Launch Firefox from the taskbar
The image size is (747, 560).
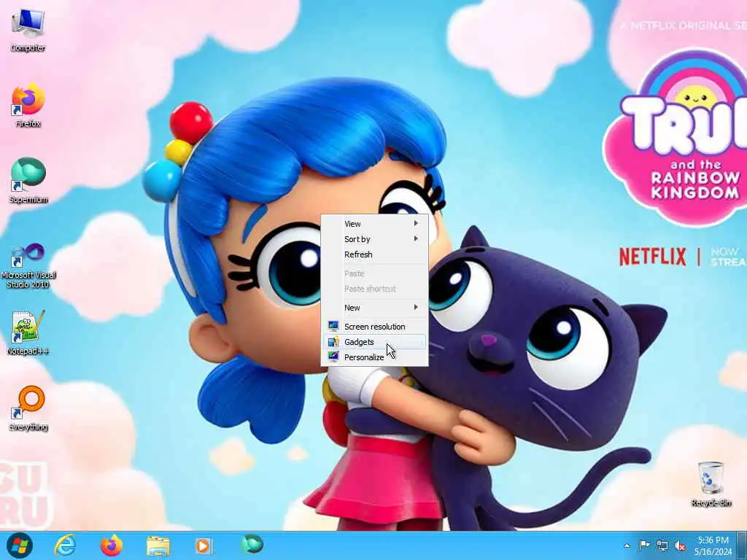(112, 545)
